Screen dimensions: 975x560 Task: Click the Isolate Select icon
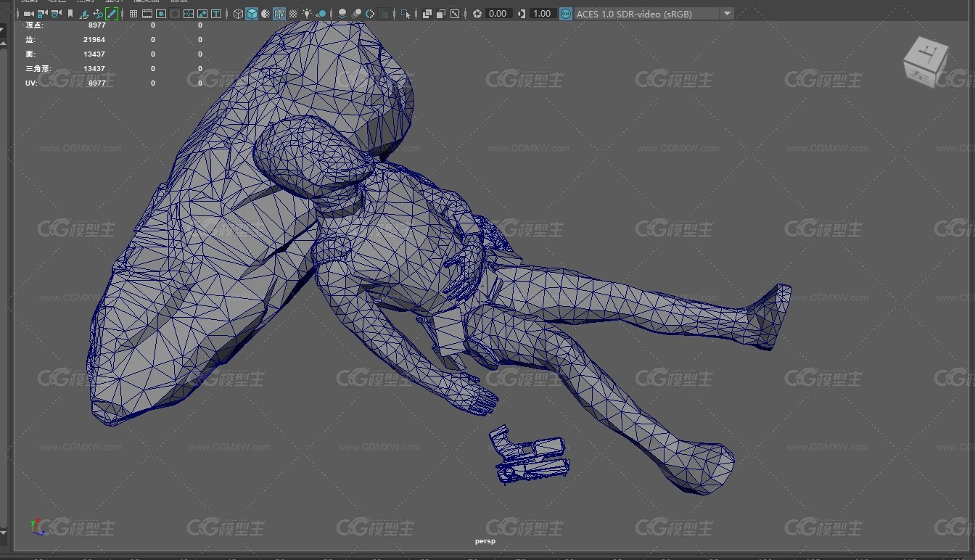pos(406,14)
